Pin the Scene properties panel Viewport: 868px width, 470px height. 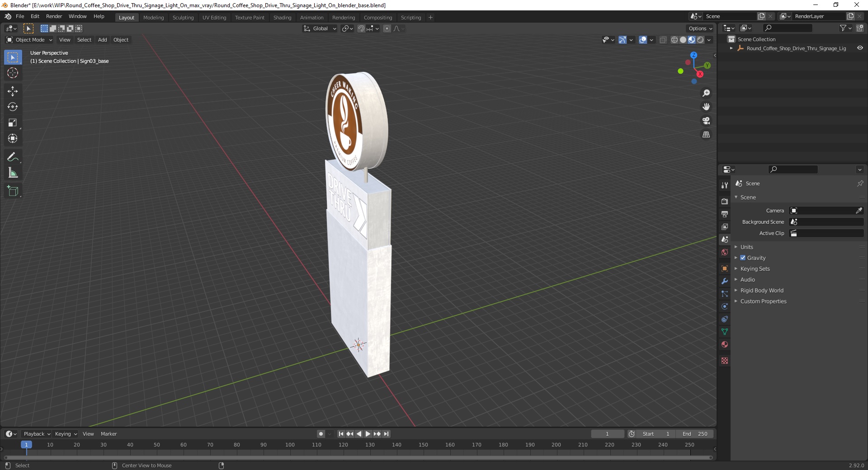tap(860, 183)
